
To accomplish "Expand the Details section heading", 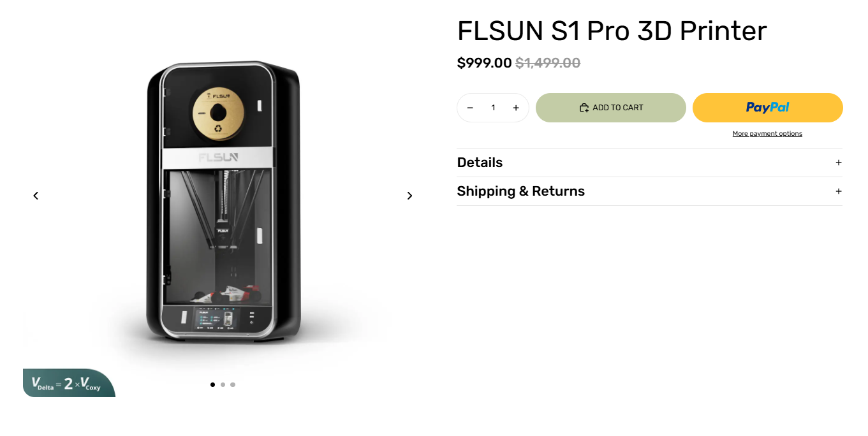I will pyautogui.click(x=480, y=163).
